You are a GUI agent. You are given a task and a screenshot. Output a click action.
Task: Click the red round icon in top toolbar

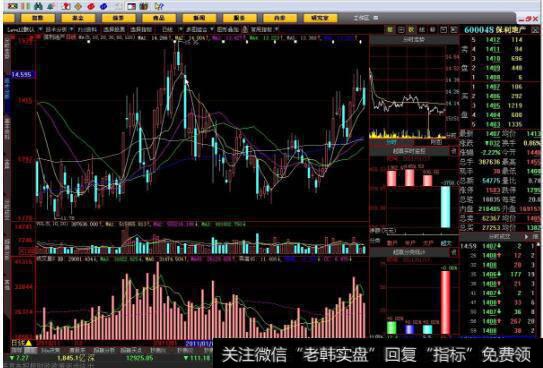click(91, 6)
